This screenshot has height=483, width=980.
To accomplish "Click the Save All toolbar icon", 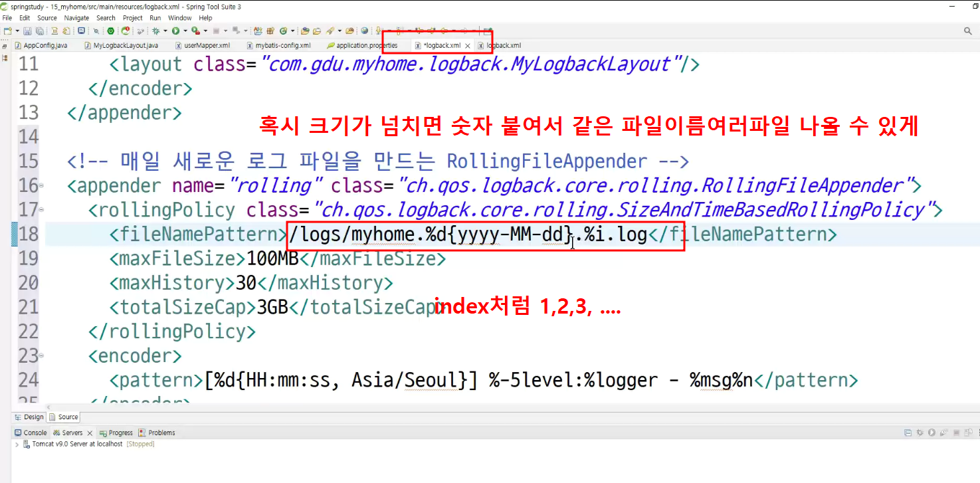I will [39, 31].
